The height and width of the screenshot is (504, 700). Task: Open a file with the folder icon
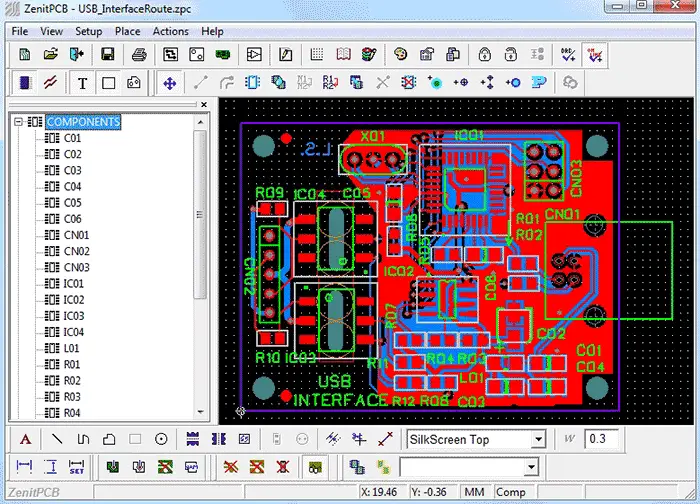51,54
